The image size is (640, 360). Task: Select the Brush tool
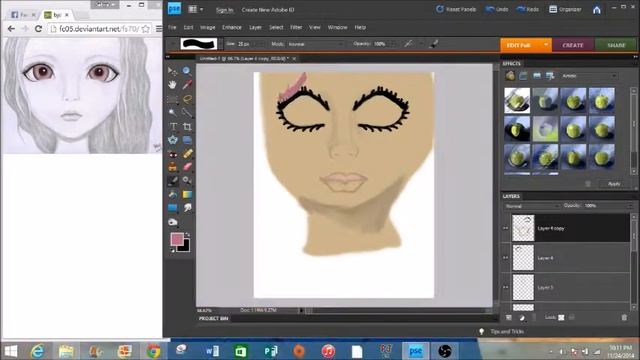click(x=172, y=180)
